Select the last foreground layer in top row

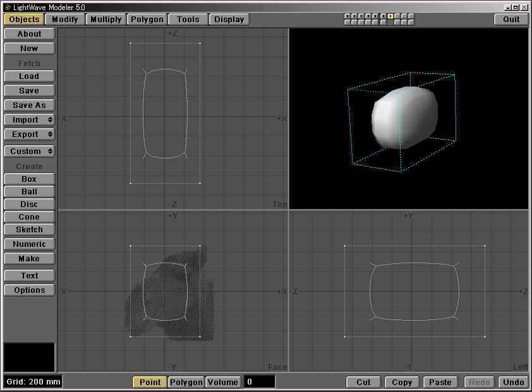[x=412, y=16]
